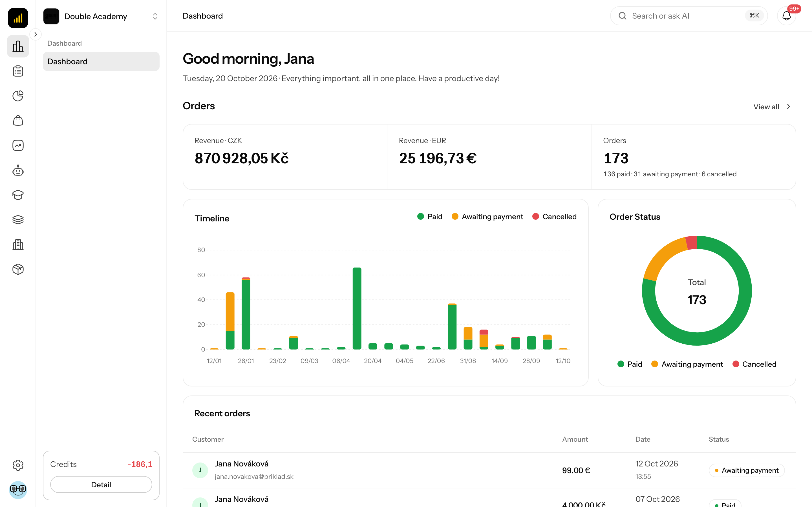The width and height of the screenshot is (812, 507).
Task: Open the building company sidebar icon
Action: (x=18, y=244)
